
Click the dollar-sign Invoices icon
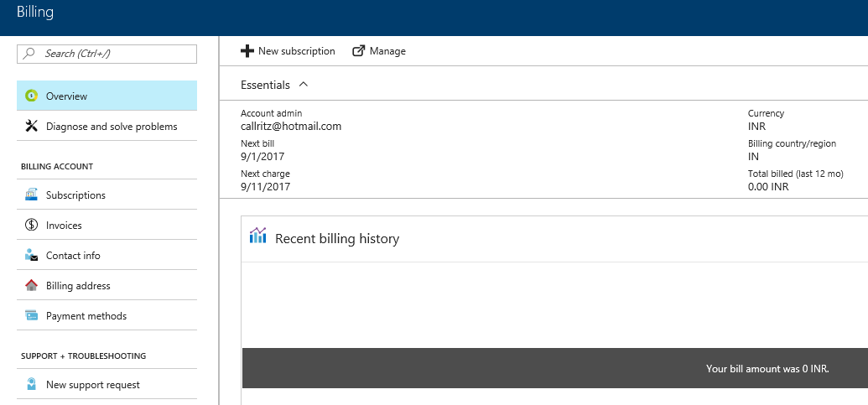point(32,226)
